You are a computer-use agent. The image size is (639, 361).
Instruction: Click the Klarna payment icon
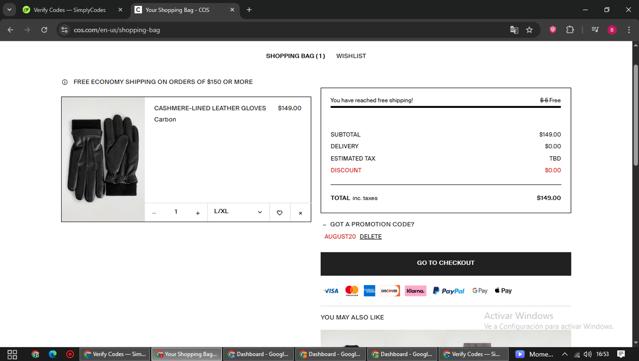tap(415, 291)
